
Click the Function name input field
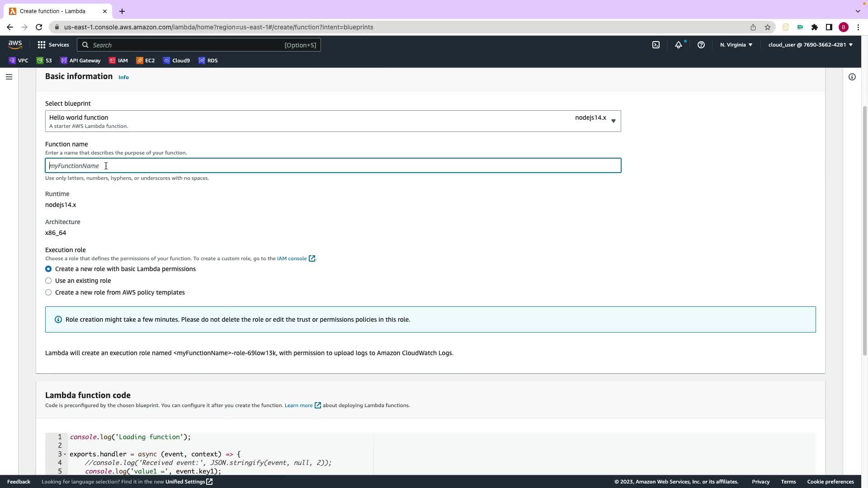333,166
